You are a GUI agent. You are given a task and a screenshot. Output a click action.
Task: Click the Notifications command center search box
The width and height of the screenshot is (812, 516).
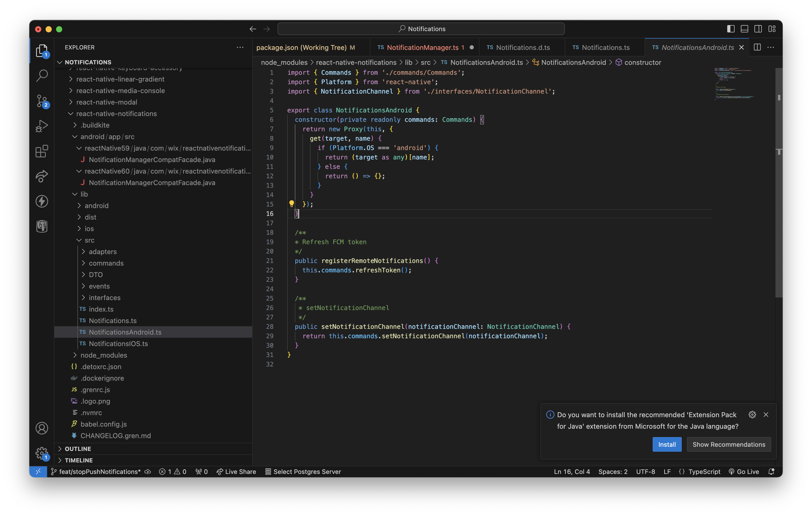(421, 29)
